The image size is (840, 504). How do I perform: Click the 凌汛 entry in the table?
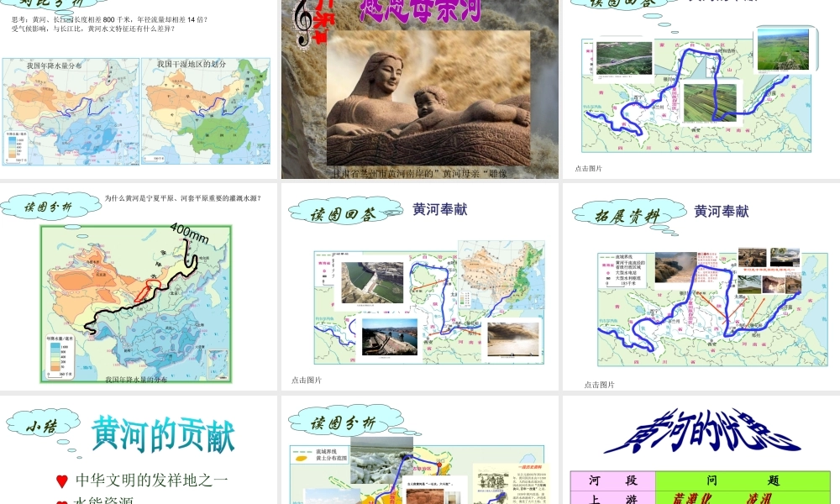(759, 499)
